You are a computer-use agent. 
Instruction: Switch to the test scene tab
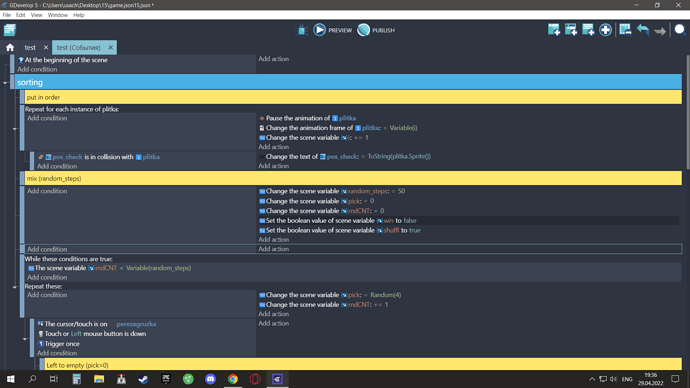coord(30,47)
